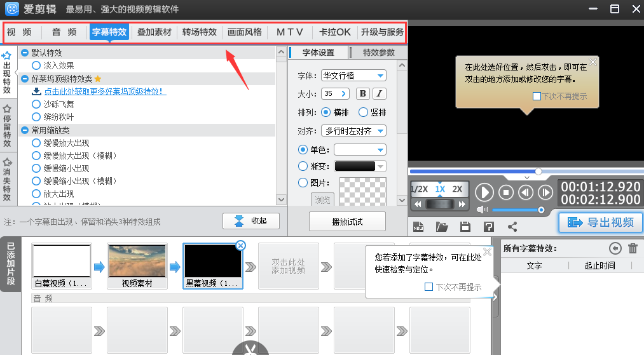Toggle bold text formatting
Screen dimensions: 644x355
(362, 94)
